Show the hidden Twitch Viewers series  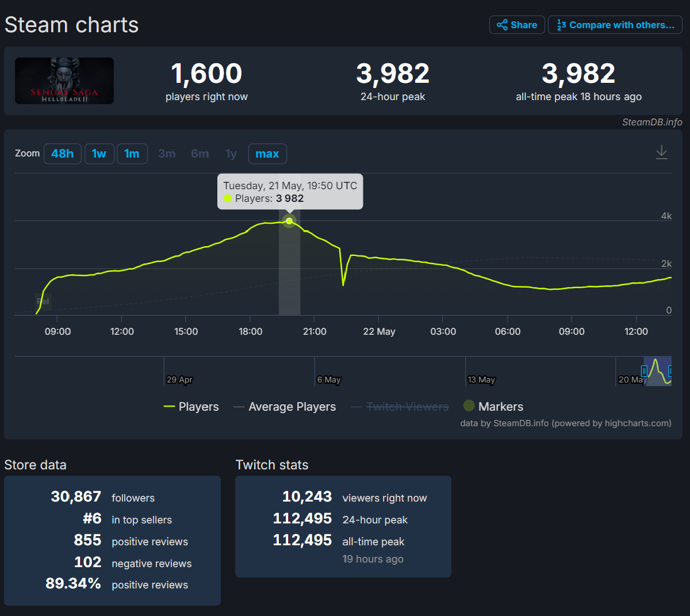[400, 407]
